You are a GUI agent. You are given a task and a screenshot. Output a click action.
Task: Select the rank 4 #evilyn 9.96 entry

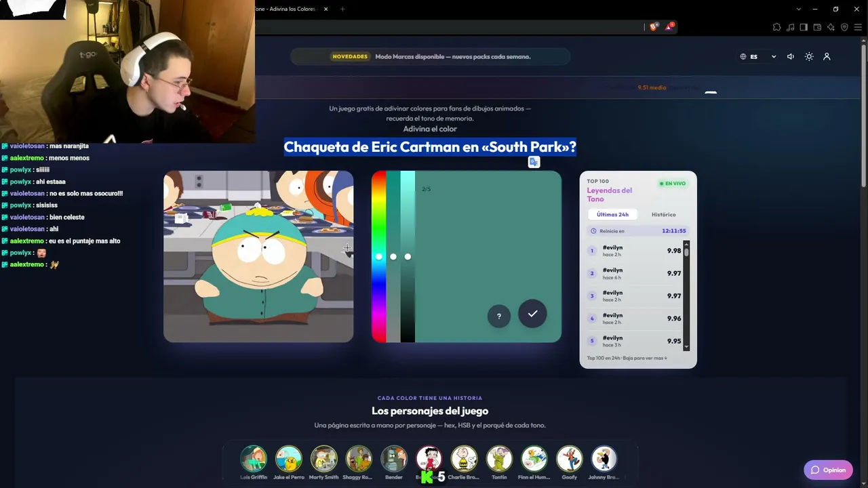635,319
